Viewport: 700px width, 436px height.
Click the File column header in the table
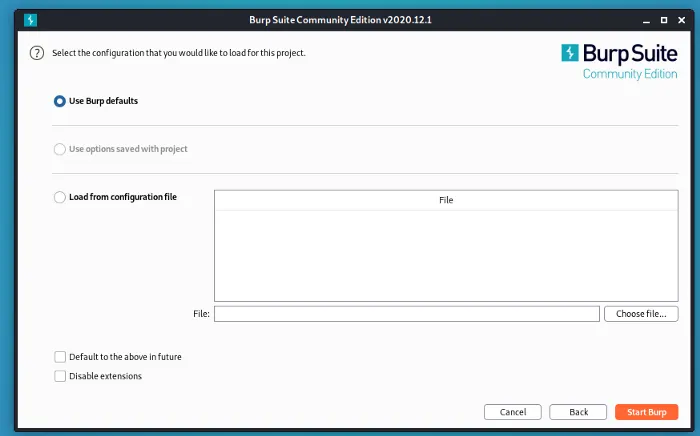[446, 200]
